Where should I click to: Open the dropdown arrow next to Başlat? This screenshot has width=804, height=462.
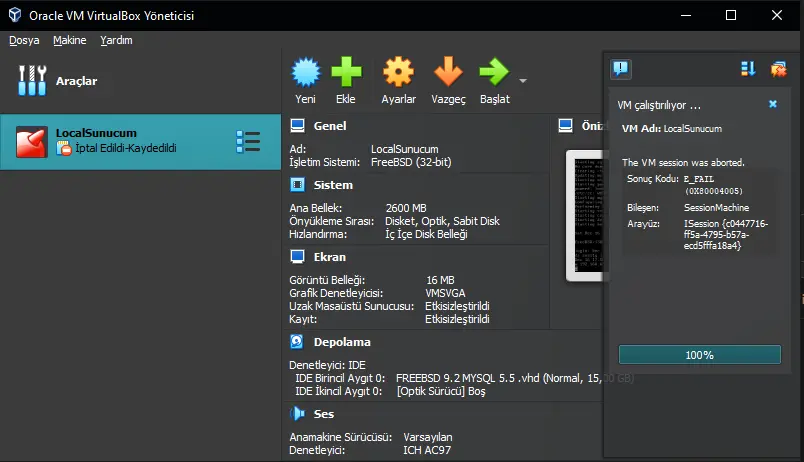click(x=522, y=81)
